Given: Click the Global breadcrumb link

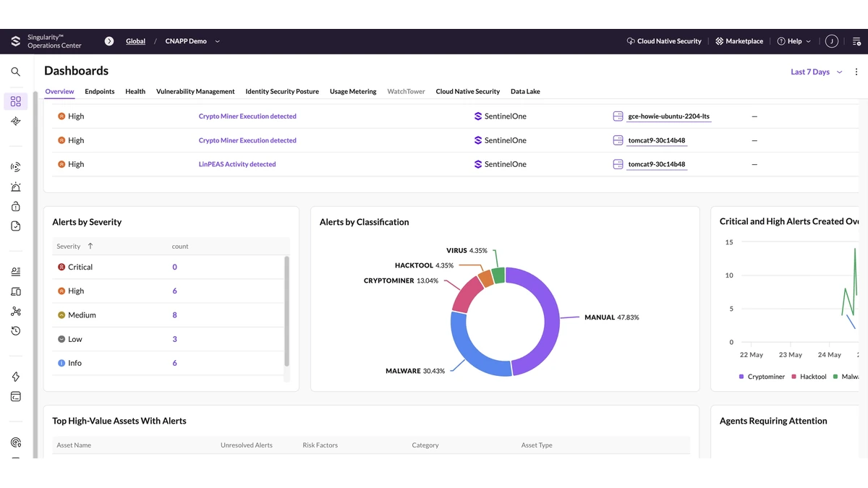Looking at the screenshot, I should point(135,41).
